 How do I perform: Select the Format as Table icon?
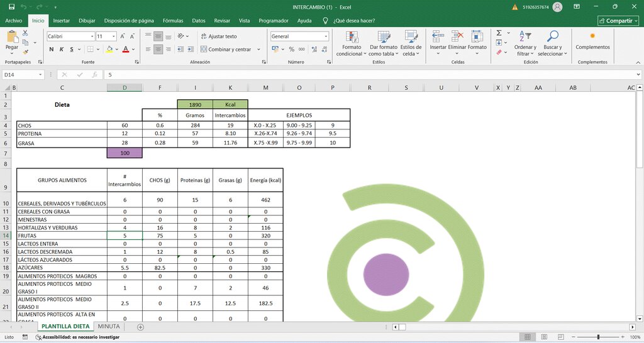coord(384,37)
